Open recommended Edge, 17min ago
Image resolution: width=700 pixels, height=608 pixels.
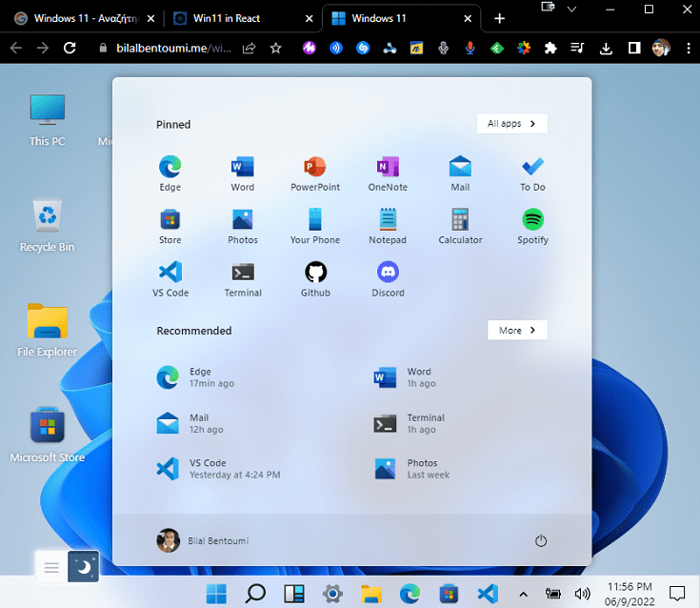point(195,377)
